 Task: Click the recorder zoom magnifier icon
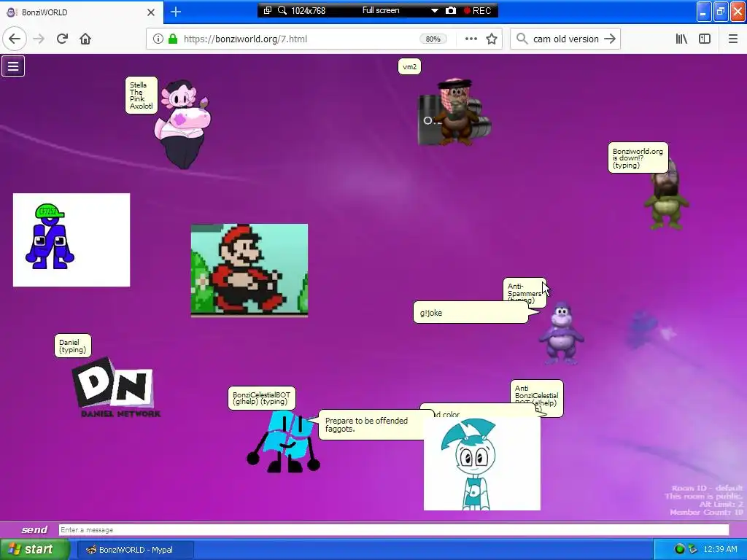click(x=282, y=10)
